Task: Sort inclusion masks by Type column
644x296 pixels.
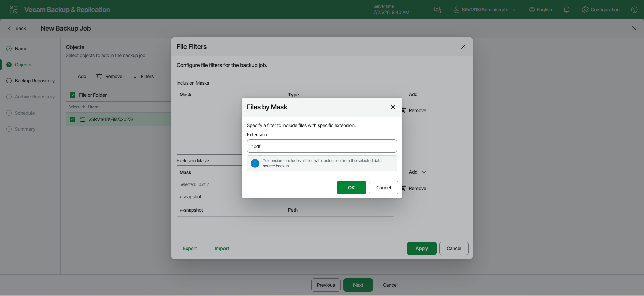Action: (294, 95)
